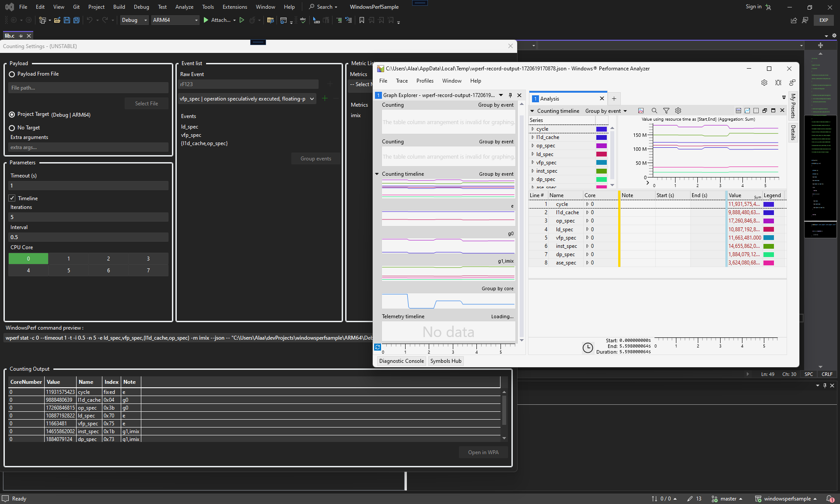This screenshot has width=840, height=504.
Task: Open the Analyze menu in Visual Studio
Action: click(x=184, y=7)
